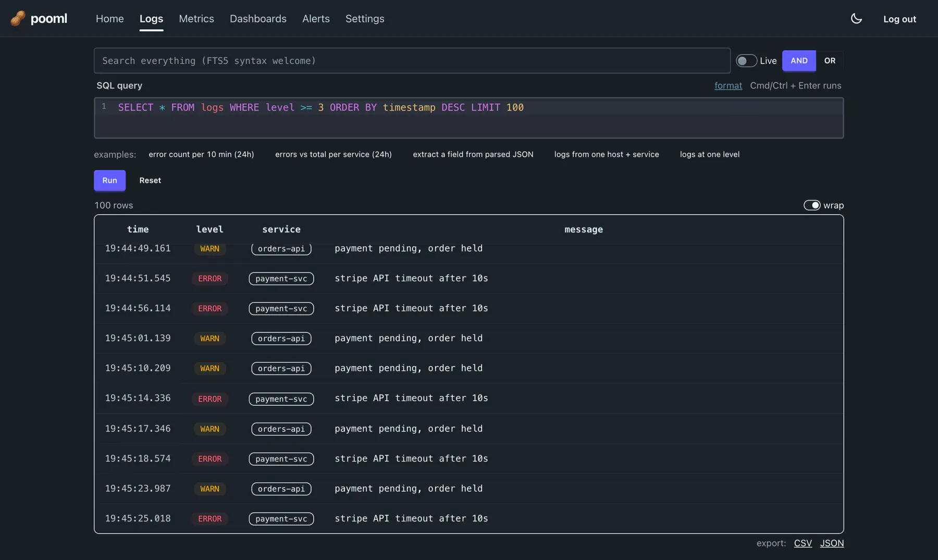
Task: Click the time column header
Action: [x=138, y=230]
